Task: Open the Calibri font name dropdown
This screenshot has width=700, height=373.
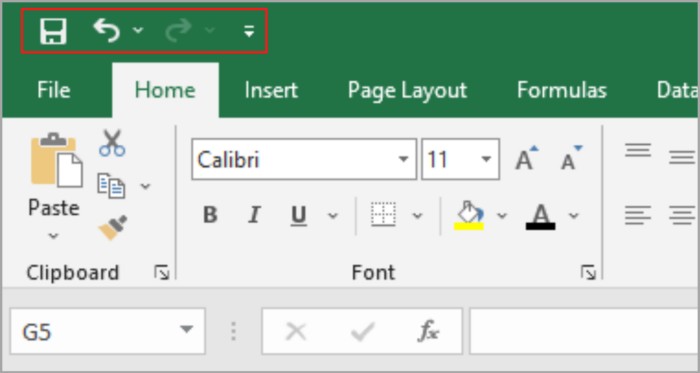Action: [x=404, y=159]
